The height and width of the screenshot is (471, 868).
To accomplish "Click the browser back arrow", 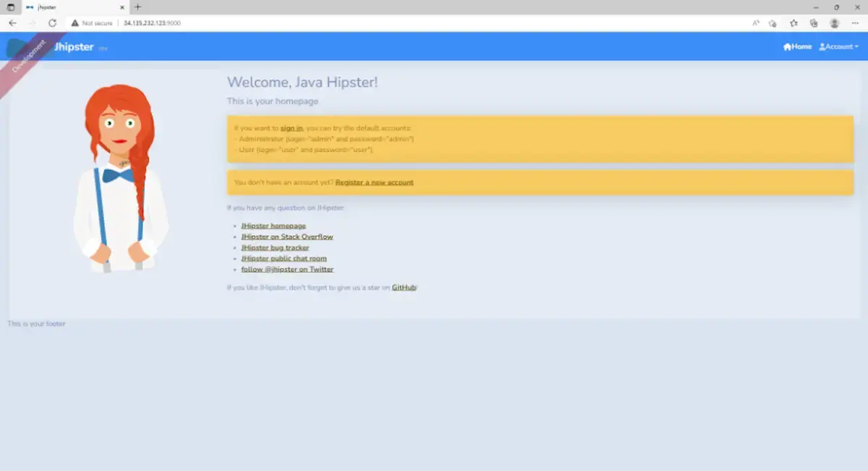I will coord(12,23).
